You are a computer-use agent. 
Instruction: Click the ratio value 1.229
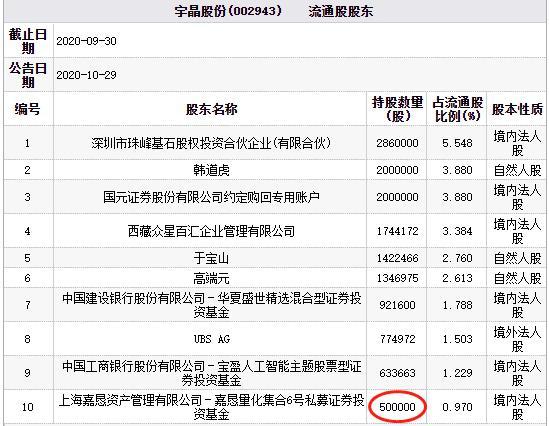(457, 373)
